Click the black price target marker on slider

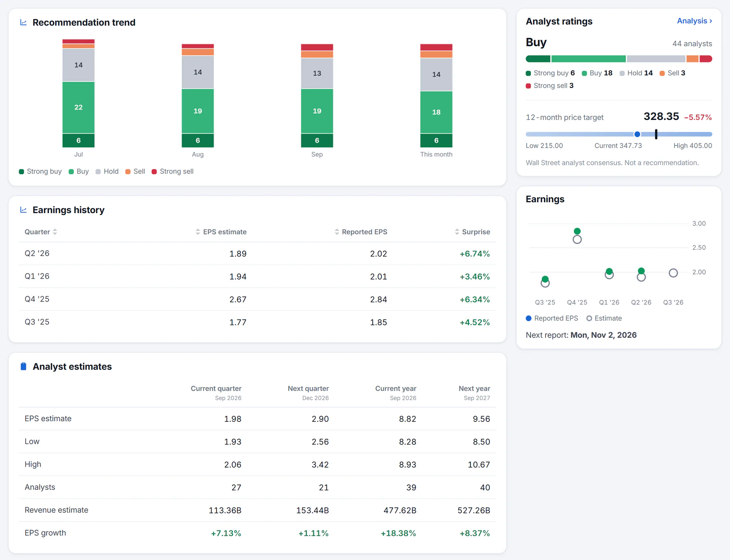coord(656,134)
